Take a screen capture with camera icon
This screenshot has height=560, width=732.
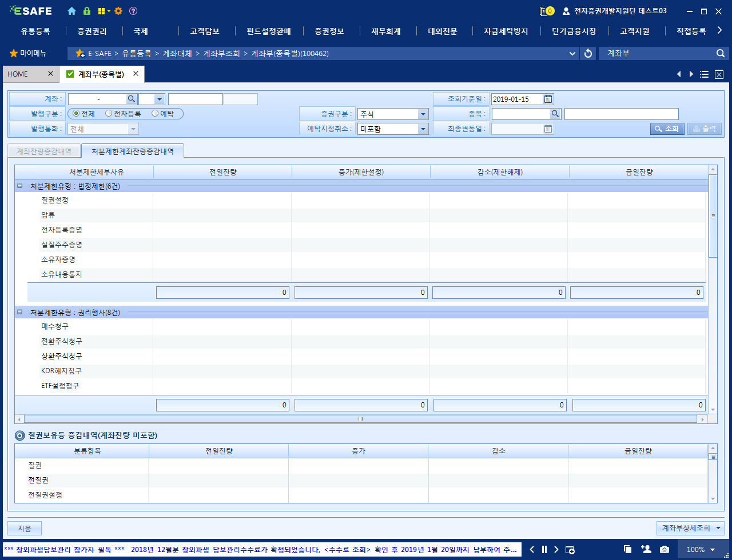coord(665,550)
